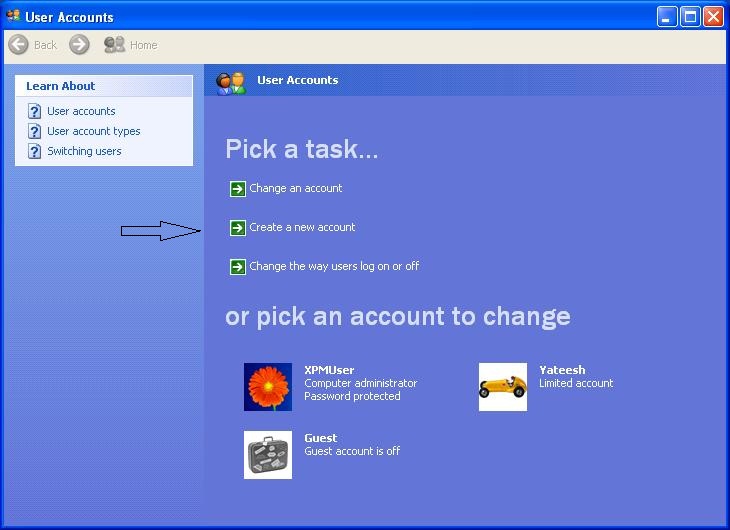The image size is (730, 530).
Task: Open the help icon beside User accounts
Action: pos(34,111)
